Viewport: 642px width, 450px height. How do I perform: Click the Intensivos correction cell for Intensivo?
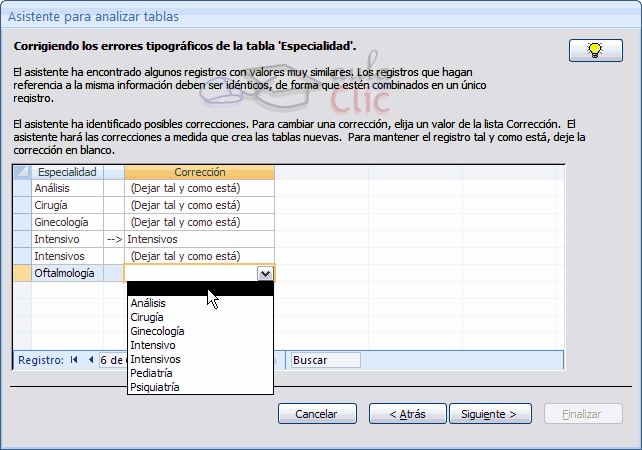199,239
